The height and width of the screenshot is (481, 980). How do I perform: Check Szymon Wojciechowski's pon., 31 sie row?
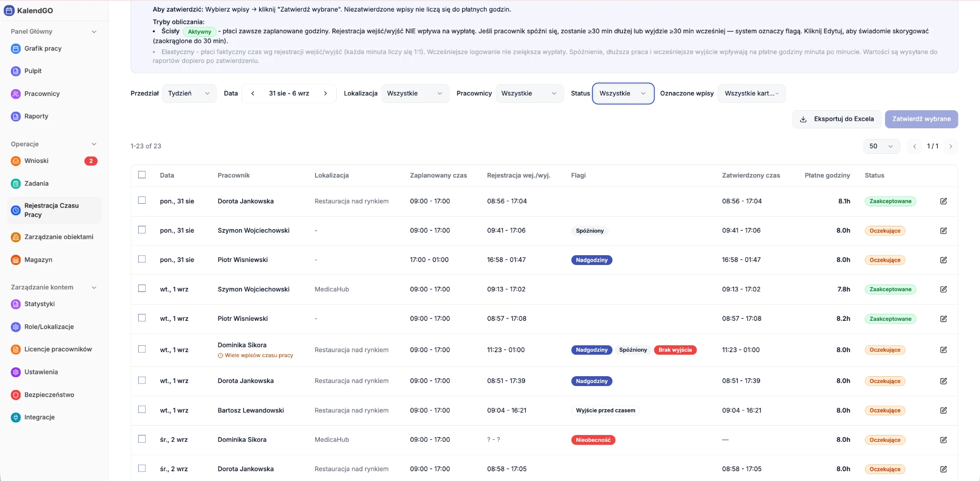(x=142, y=230)
